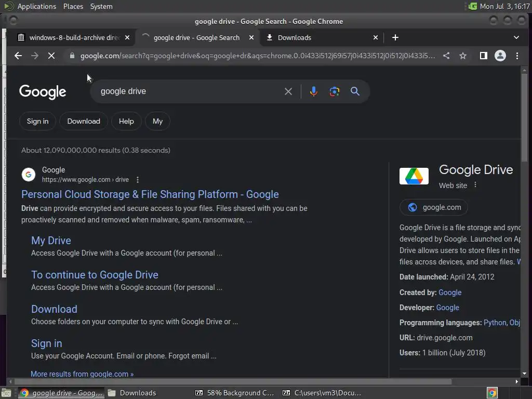Follow the Created by Google link
Screen dimensions: 532x399
[450, 292]
